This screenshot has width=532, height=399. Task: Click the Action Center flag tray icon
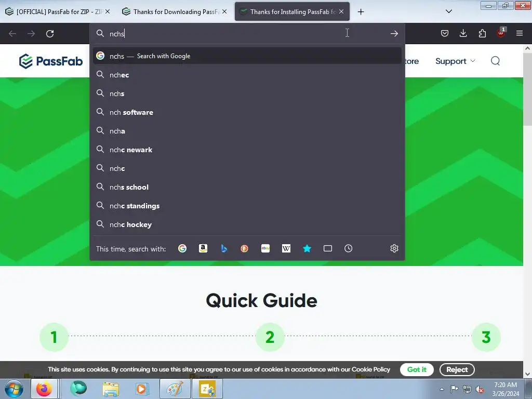[x=454, y=390]
